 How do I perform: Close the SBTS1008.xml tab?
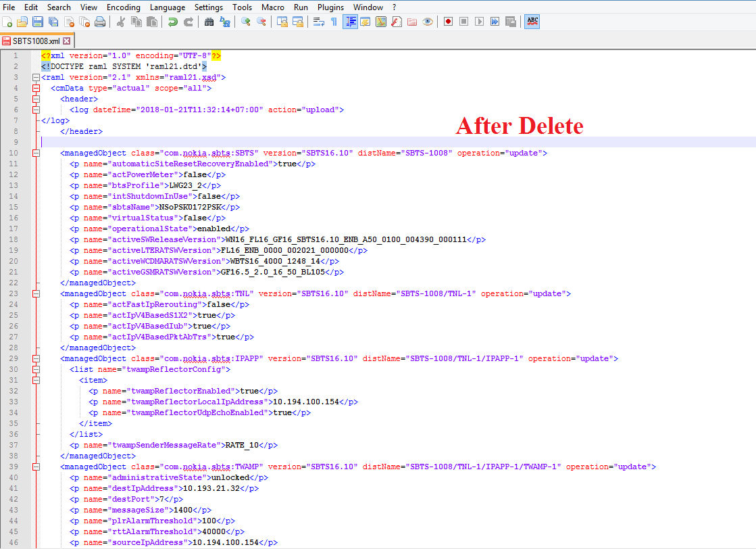(66, 40)
